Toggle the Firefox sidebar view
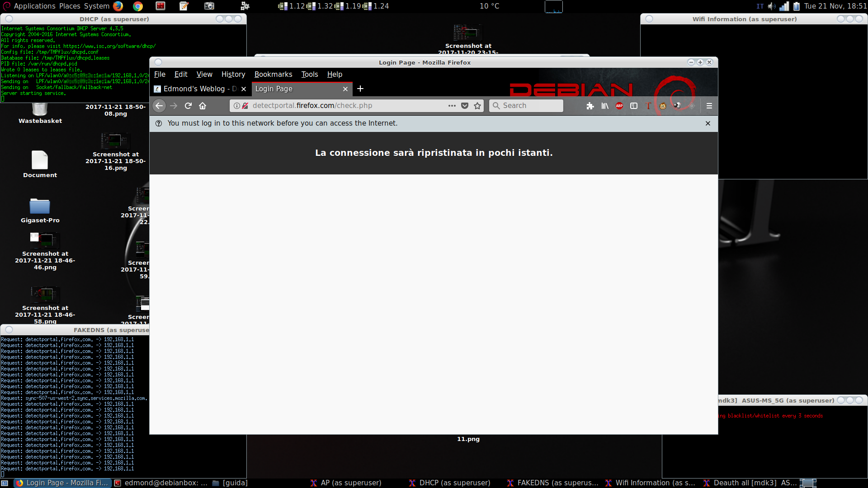 (634, 106)
